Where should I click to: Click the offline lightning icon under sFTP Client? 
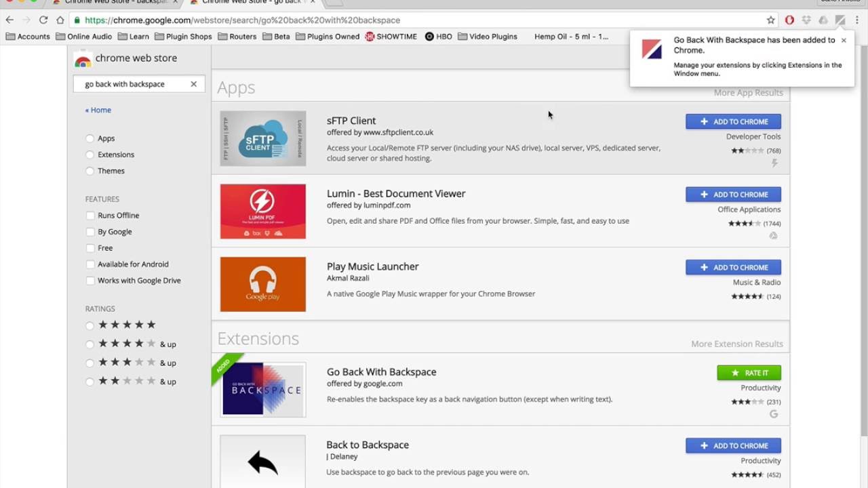click(774, 163)
